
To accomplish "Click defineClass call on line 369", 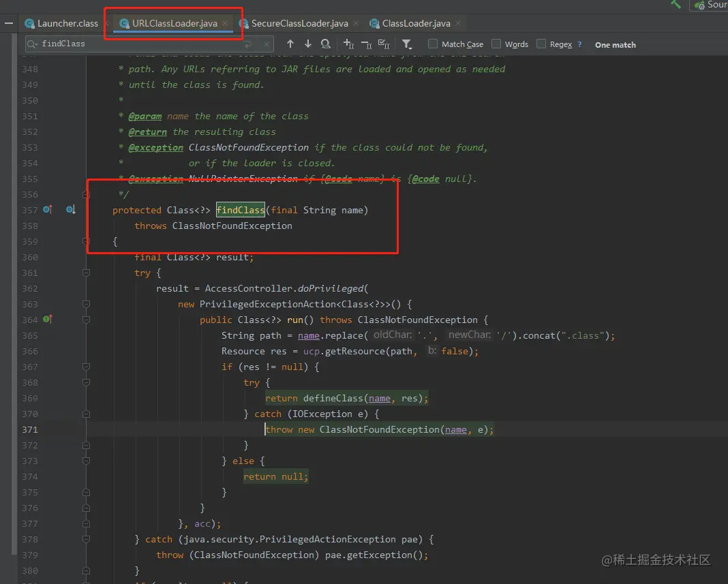I will tap(333, 399).
